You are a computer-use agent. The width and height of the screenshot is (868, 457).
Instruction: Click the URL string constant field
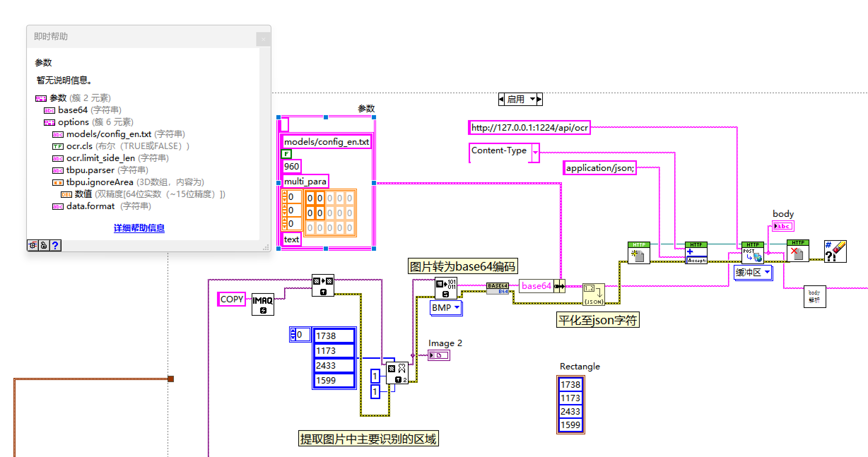[529, 128]
